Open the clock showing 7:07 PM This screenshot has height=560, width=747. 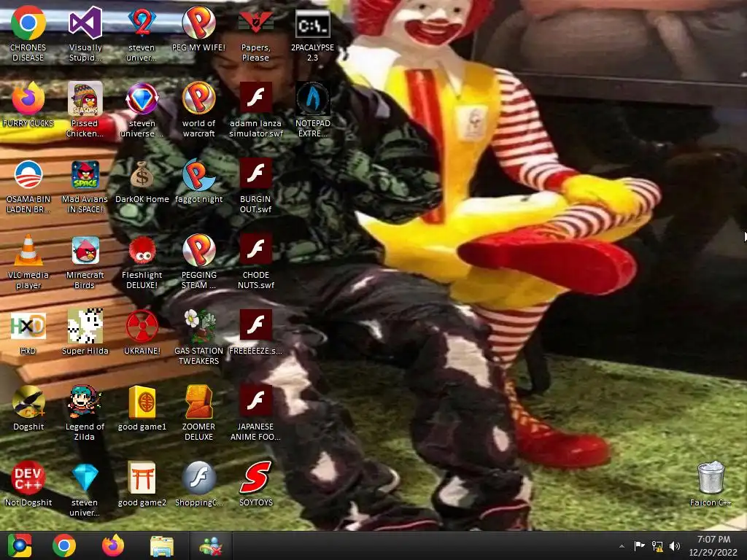pyautogui.click(x=713, y=545)
